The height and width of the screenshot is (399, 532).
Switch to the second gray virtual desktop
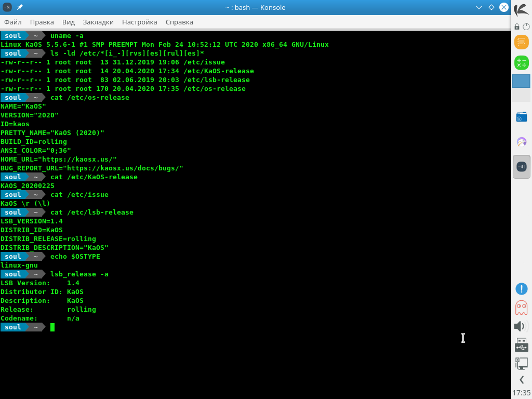(x=521, y=96)
